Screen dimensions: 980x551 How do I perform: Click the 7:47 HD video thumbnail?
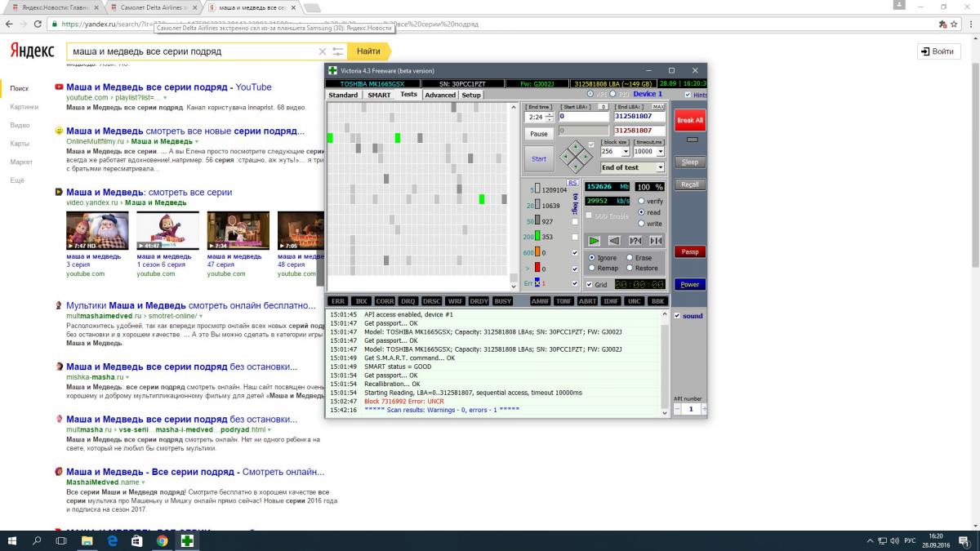[x=97, y=231]
